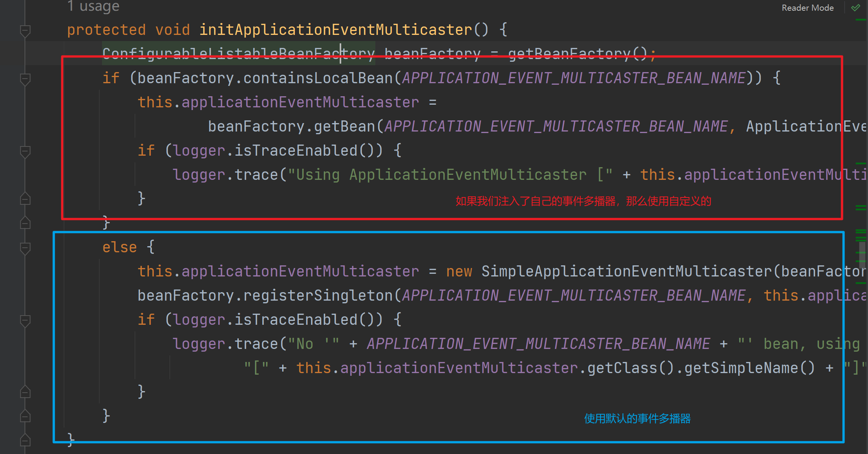Click ConfigurableListableBeanFactory type name

tap(238, 54)
